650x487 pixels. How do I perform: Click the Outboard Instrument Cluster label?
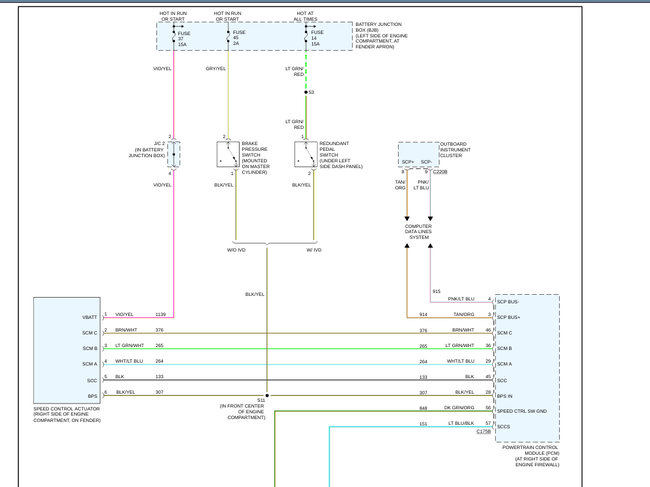pyautogui.click(x=455, y=150)
